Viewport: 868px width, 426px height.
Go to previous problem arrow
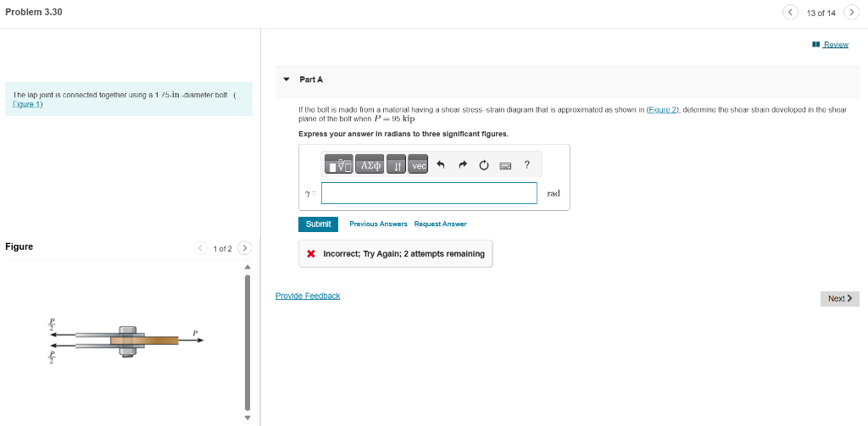791,12
